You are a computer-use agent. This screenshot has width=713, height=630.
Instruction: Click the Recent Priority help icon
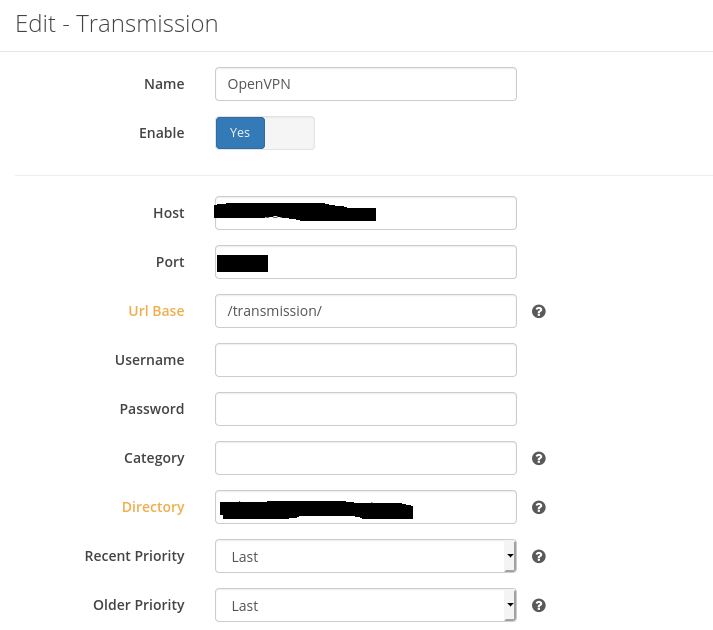coord(538,557)
